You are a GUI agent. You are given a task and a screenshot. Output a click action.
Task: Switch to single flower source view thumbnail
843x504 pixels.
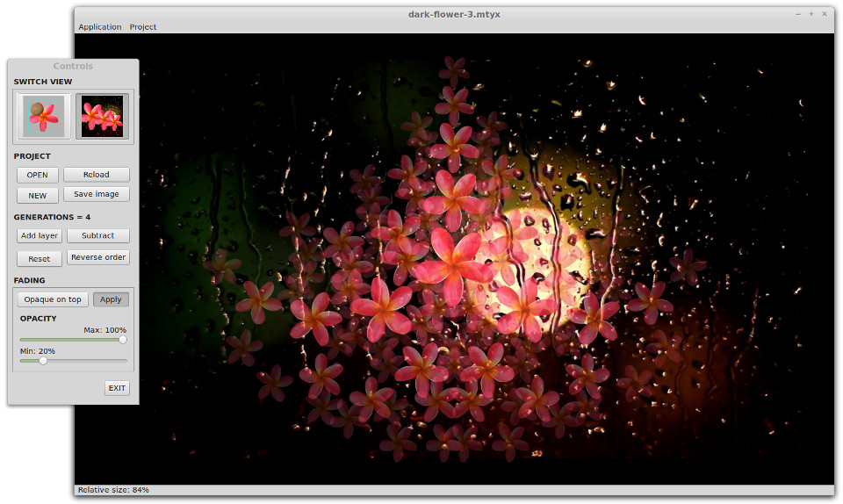coord(44,116)
